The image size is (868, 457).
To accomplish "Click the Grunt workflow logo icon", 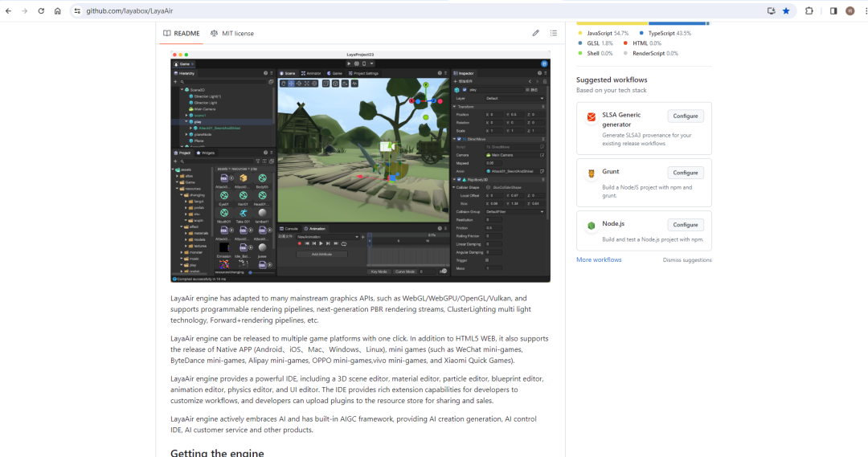I will point(592,173).
